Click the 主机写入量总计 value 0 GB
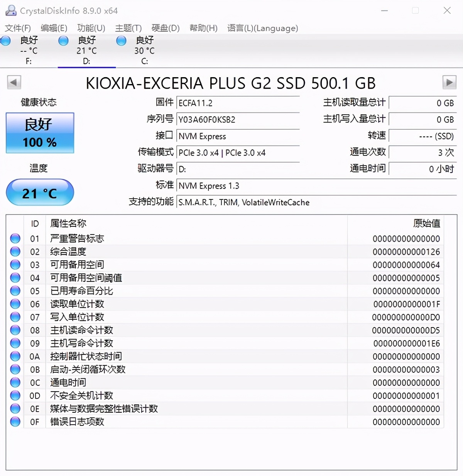The width and height of the screenshot is (463, 476). pos(423,120)
